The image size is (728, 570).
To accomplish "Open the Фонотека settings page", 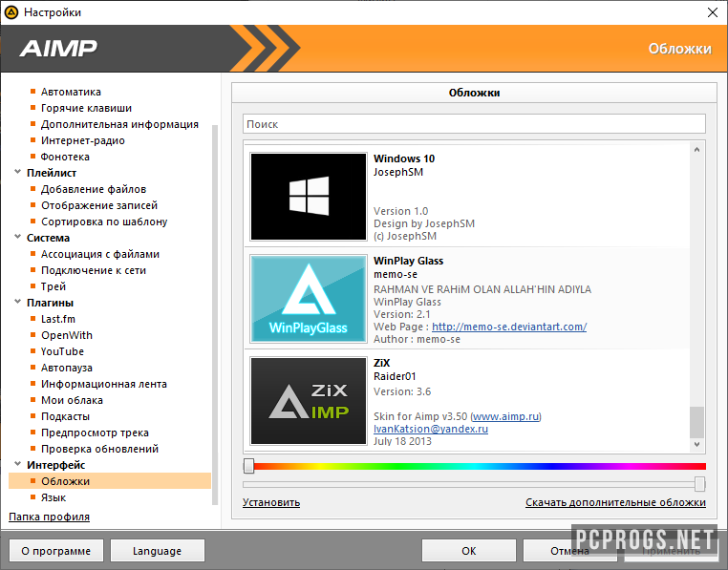I will [65, 157].
